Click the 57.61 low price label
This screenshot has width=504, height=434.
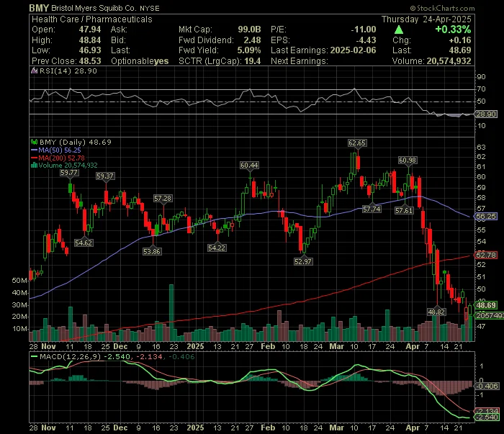click(404, 211)
